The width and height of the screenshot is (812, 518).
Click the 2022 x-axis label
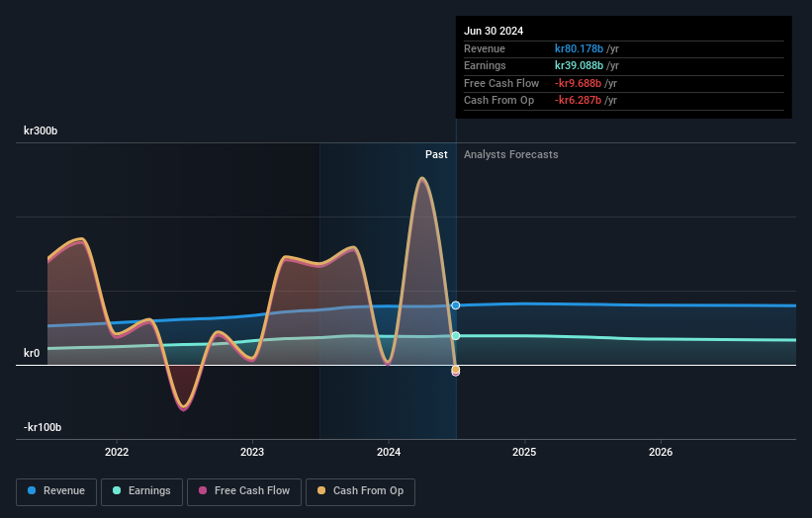click(117, 452)
